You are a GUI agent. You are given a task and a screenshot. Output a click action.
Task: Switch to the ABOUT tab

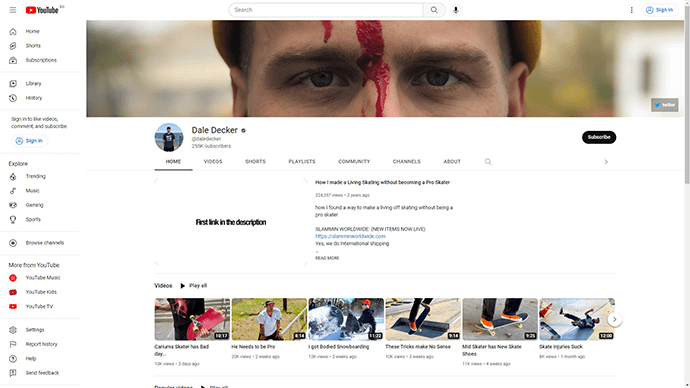(x=452, y=162)
